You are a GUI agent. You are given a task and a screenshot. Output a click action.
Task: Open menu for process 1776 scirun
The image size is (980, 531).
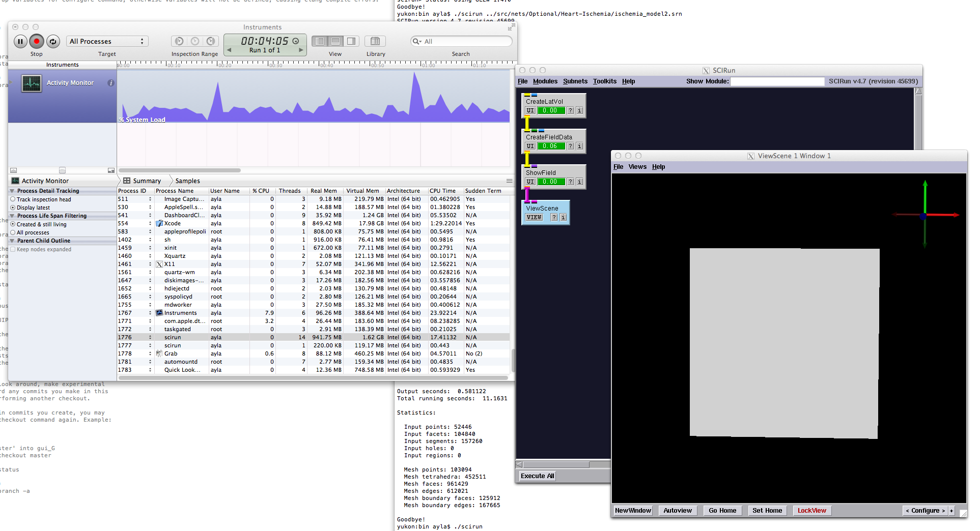pos(150,337)
